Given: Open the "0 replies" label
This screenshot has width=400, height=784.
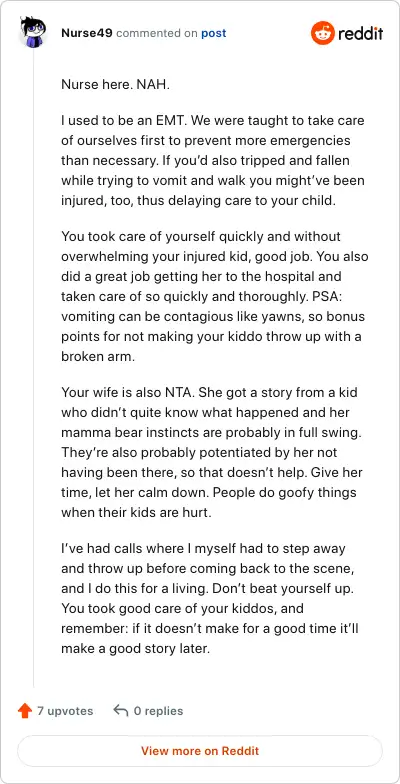Looking at the screenshot, I should 158,710.
